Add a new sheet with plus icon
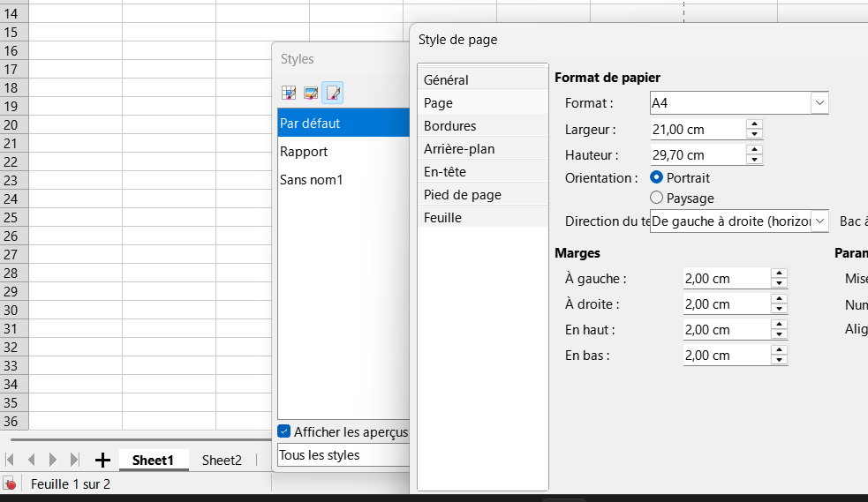The height and width of the screenshot is (502, 868). (102, 460)
